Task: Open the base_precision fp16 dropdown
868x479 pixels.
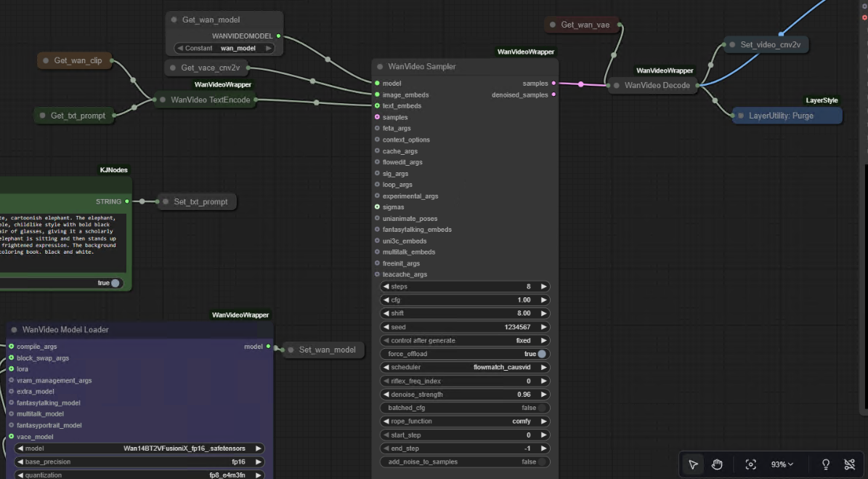Action: click(139, 462)
